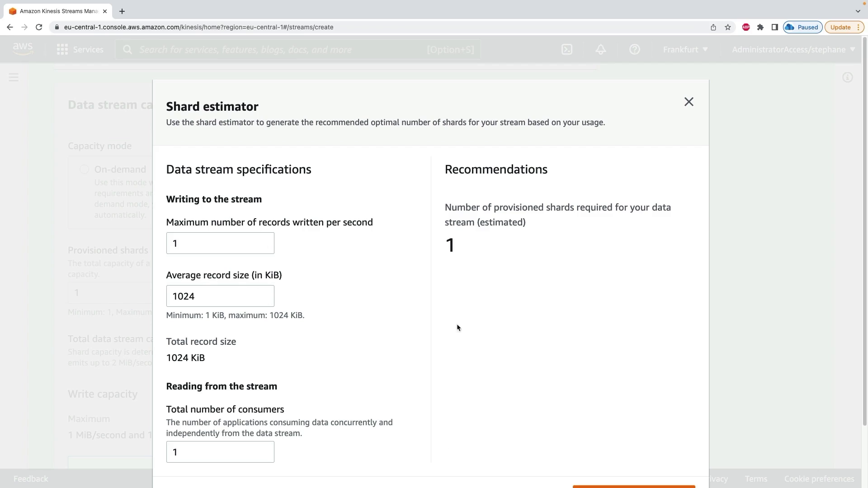The width and height of the screenshot is (868, 488).
Task: Toggle the hamburger side navigation menu
Action: (14, 78)
